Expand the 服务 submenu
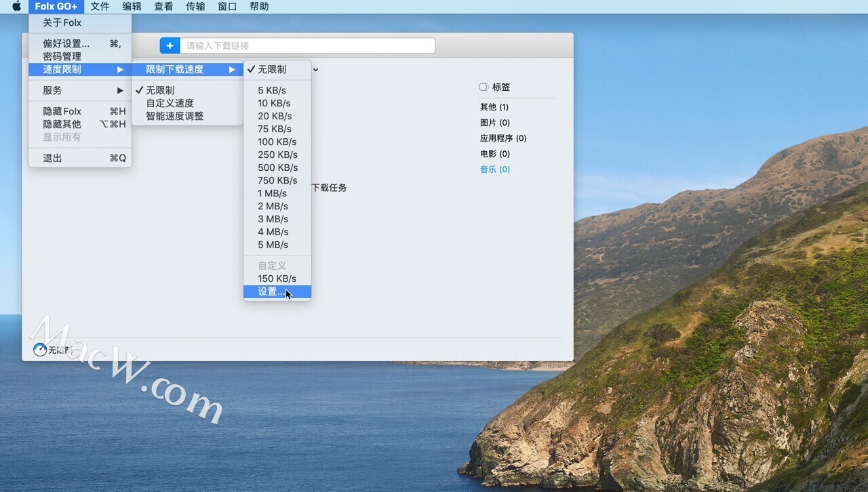The height and width of the screenshot is (492, 868). [80, 90]
